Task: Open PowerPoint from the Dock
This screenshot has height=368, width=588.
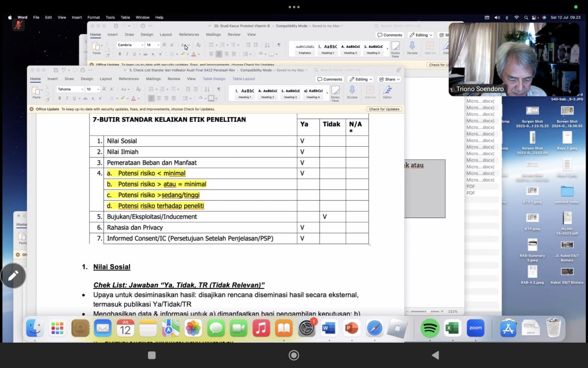Action: (351, 328)
